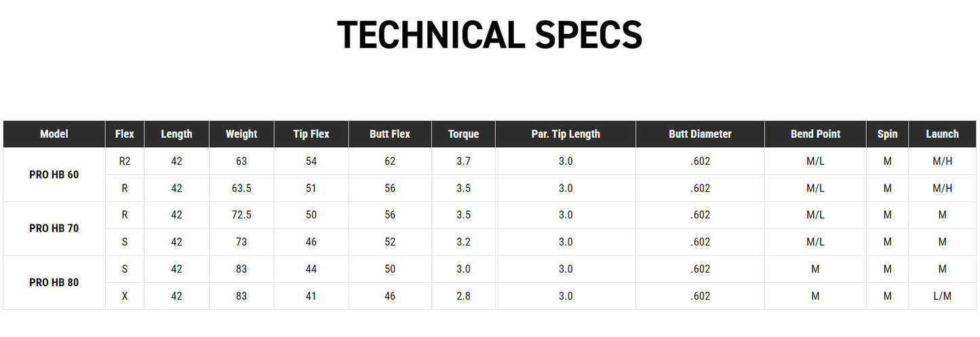The width and height of the screenshot is (980, 337).
Task: Select the PRO HB 80 model cell
Action: (x=54, y=283)
